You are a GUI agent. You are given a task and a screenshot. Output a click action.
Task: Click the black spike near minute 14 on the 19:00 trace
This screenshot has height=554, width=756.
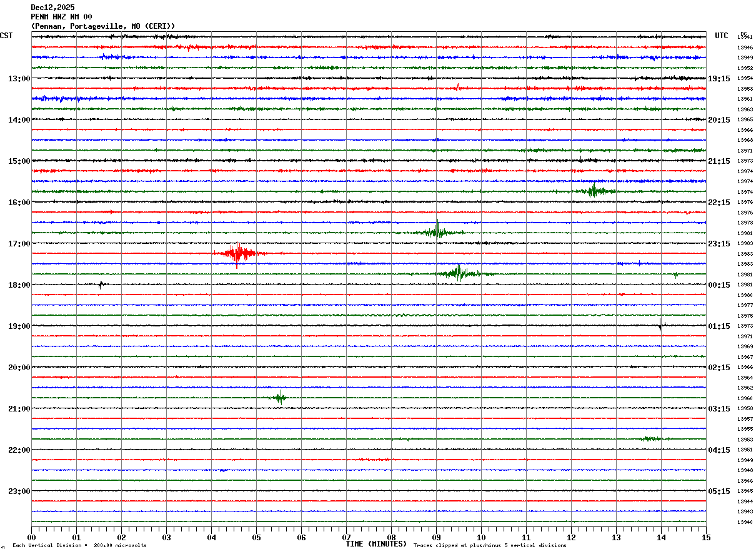(661, 325)
